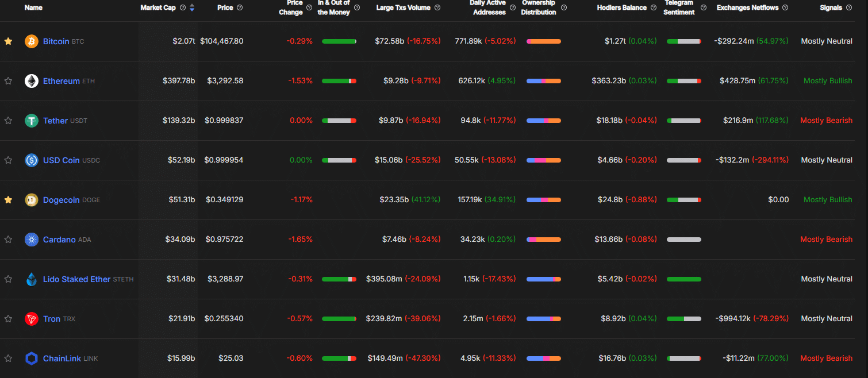Toggle Market Cap sort arrows
This screenshot has width=868, height=378.
click(192, 8)
